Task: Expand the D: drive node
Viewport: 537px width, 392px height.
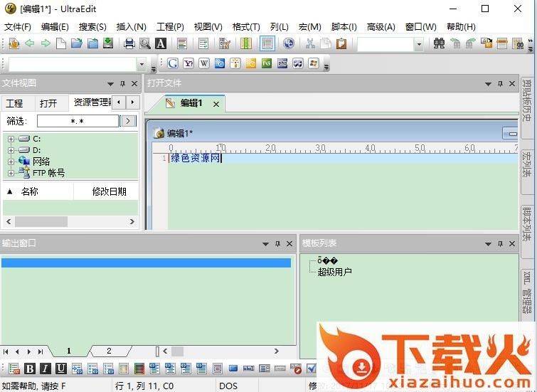Action: point(11,150)
